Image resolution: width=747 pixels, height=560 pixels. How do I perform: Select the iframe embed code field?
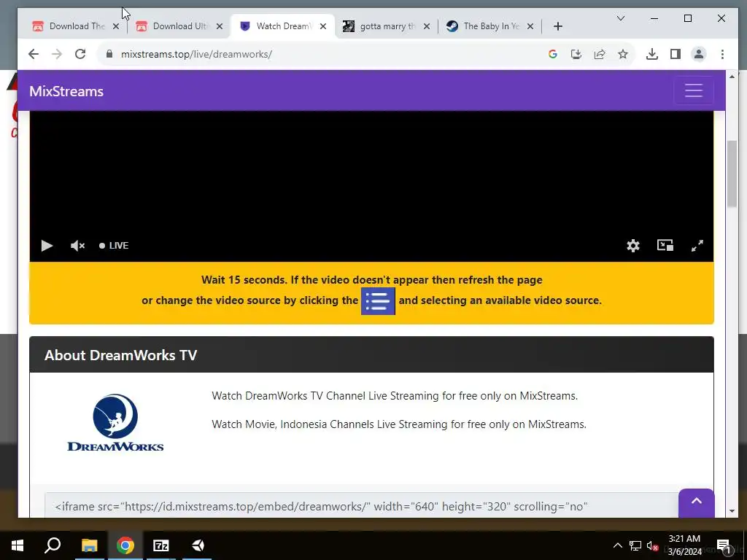(362, 506)
